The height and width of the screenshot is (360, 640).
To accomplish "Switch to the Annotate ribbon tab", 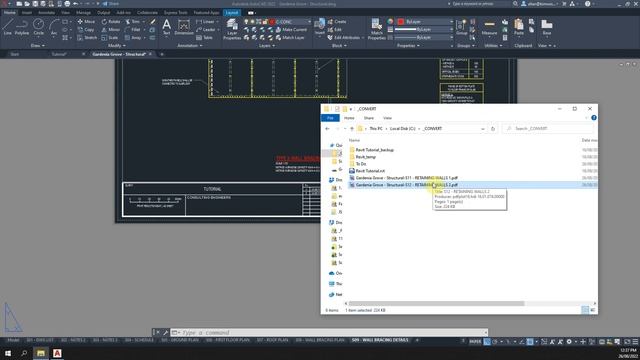I will (46, 13).
